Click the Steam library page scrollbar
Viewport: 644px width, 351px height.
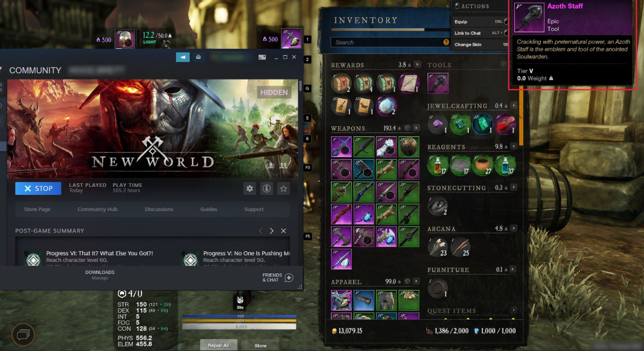pos(301,87)
